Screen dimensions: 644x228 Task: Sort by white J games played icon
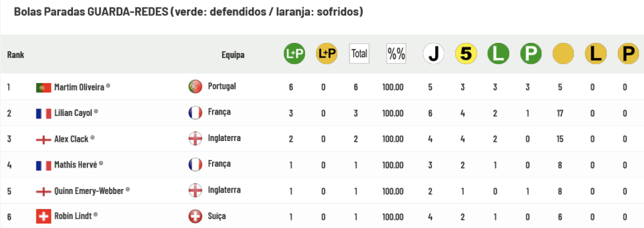[433, 54]
